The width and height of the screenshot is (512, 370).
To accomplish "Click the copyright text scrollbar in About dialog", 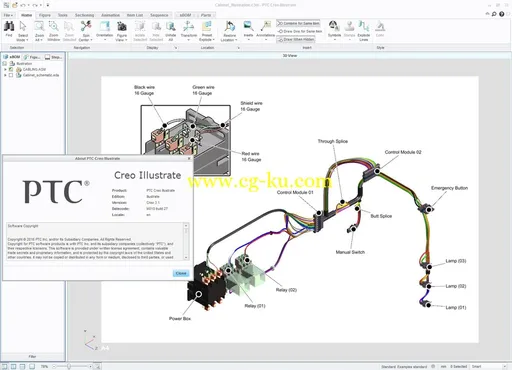I will coord(186,241).
